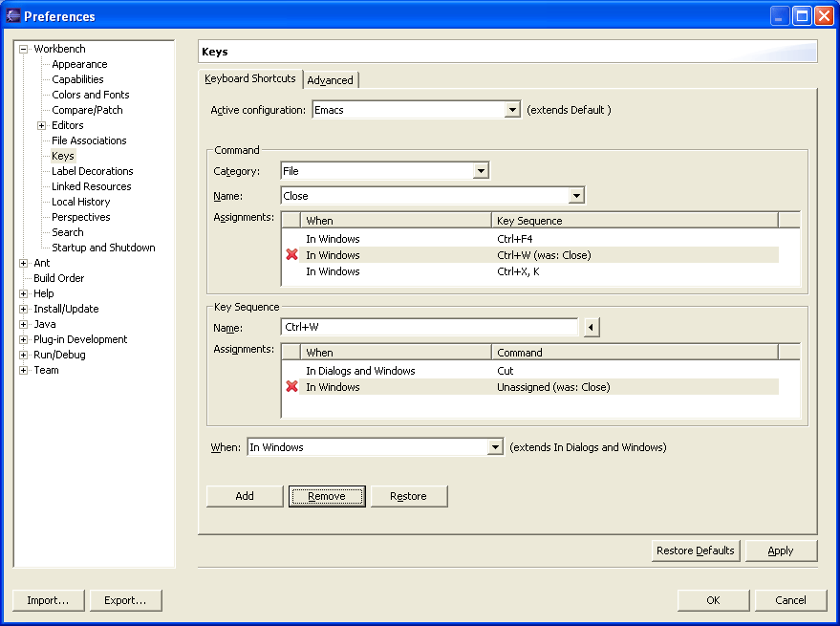The width and height of the screenshot is (840, 626).
Task: Select Appearance in the preferences tree
Action: coord(79,64)
